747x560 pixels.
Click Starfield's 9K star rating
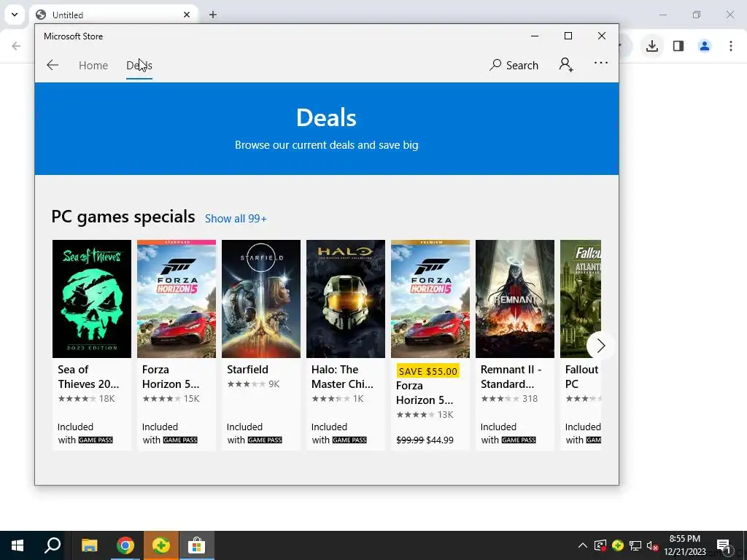point(253,384)
